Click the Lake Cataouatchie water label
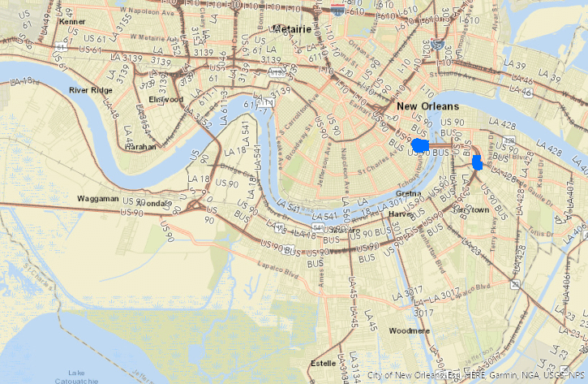588x384 pixels. [76, 377]
